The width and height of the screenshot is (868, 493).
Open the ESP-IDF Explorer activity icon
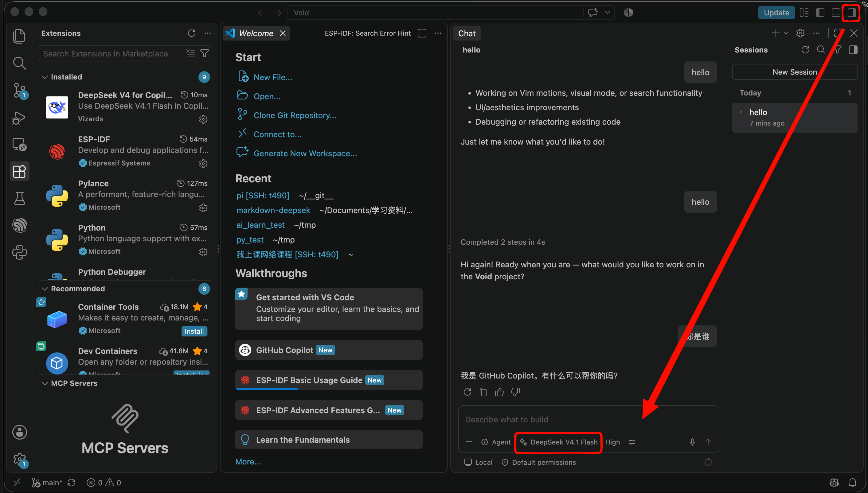19,225
